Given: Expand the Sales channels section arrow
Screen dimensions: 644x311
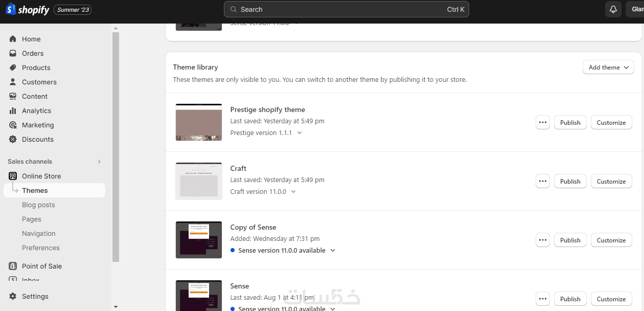Looking at the screenshot, I should coord(99,162).
